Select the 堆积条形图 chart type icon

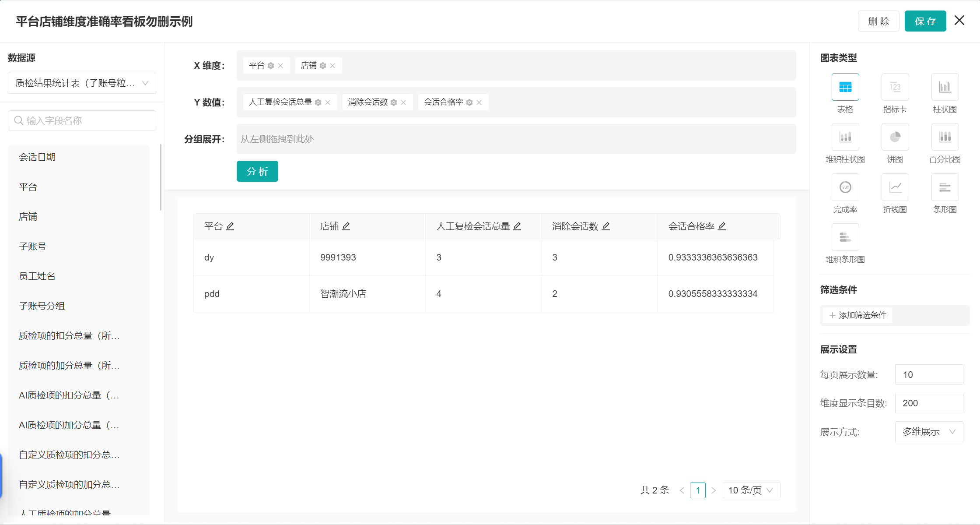[845, 237]
